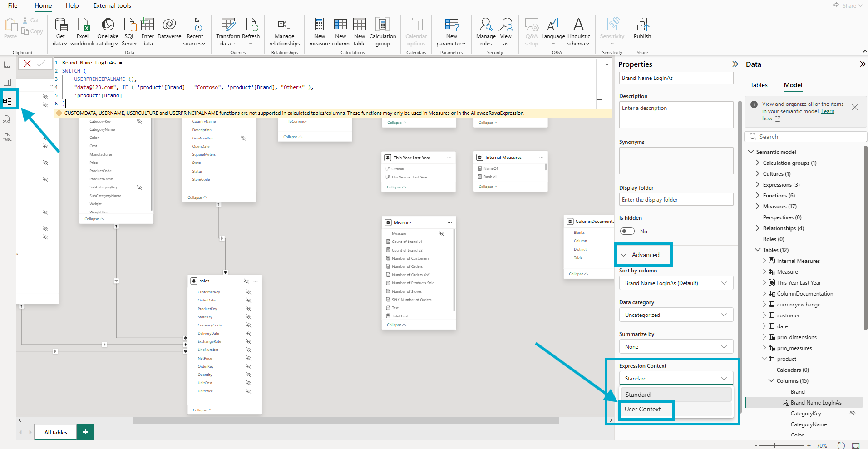
Task: Open Manage relationships
Action: pos(285,32)
